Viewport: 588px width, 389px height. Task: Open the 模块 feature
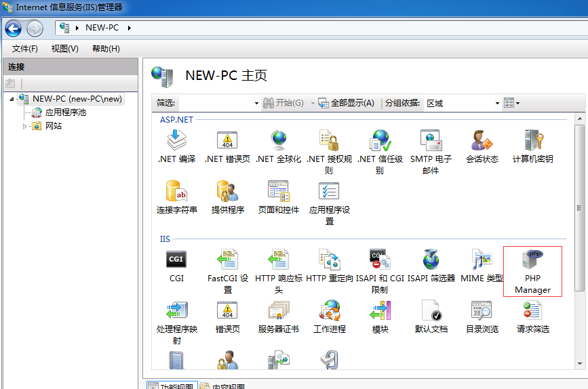pos(380,317)
